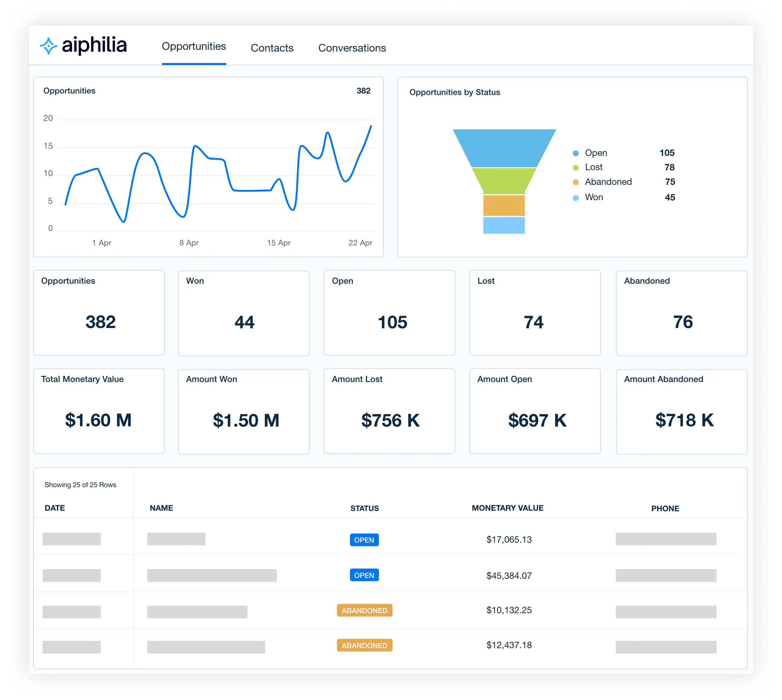This screenshot has width=782, height=700.
Task: Click the Amount Won $1.50 M card
Action: [243, 411]
